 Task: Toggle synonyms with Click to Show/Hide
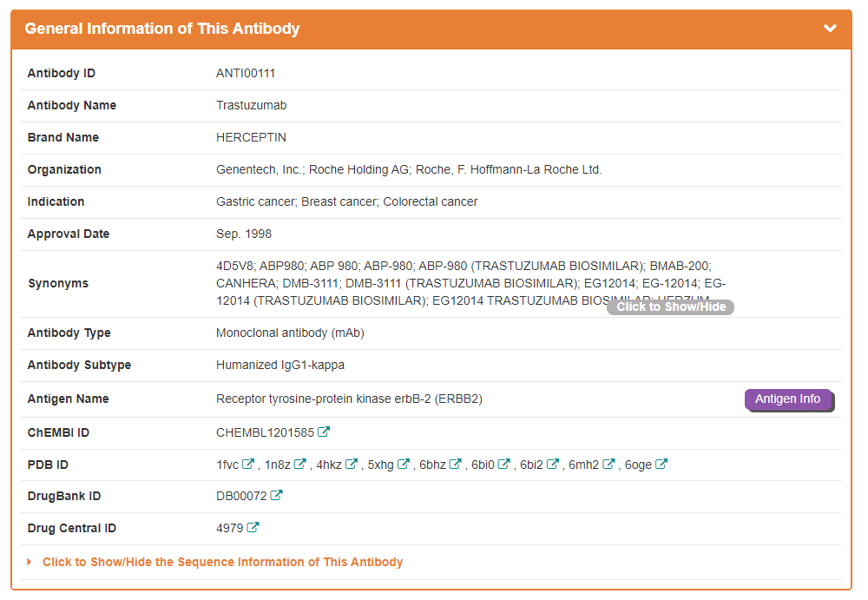tap(670, 307)
